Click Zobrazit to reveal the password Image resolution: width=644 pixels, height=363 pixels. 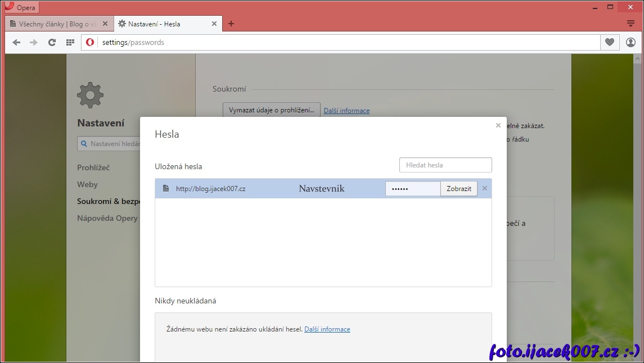[x=458, y=189]
